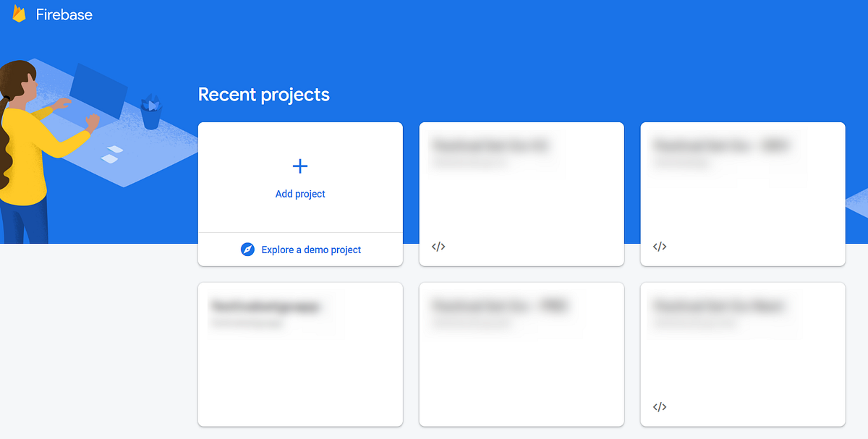The width and height of the screenshot is (868, 439).
Task: Click the web app </> badge on the top-middle card
Action: pos(438,246)
